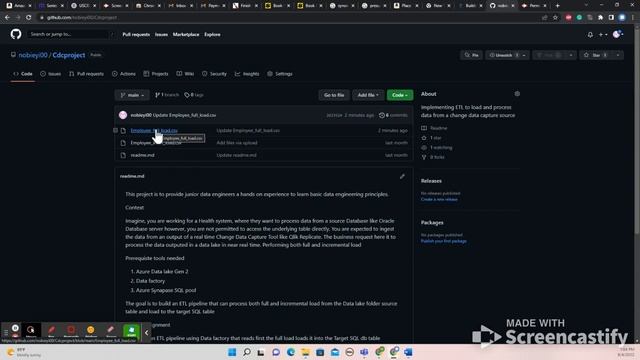The height and width of the screenshot is (360, 640).
Task: Pin the repository with Pin button
Action: pyautogui.click(x=471, y=55)
